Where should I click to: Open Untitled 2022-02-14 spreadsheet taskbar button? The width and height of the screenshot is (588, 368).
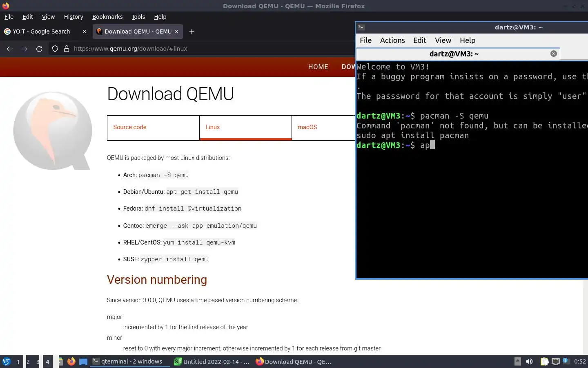tap(212, 361)
